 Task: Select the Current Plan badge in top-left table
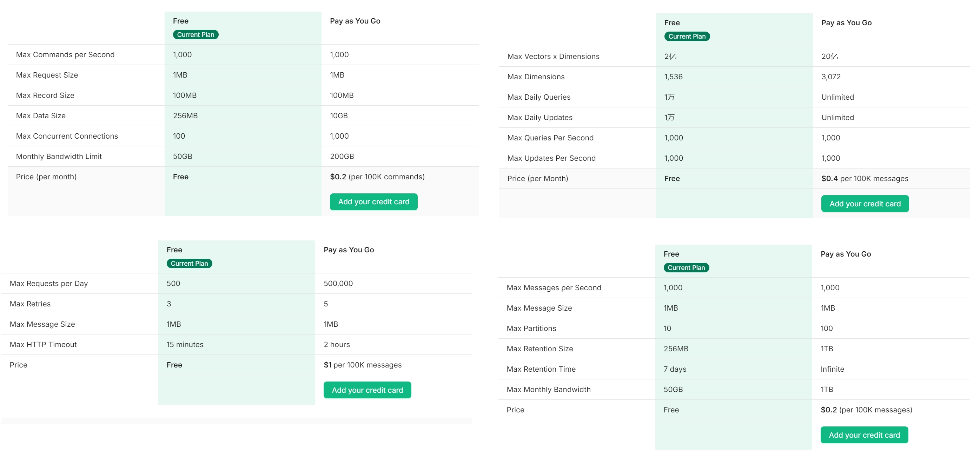point(195,34)
